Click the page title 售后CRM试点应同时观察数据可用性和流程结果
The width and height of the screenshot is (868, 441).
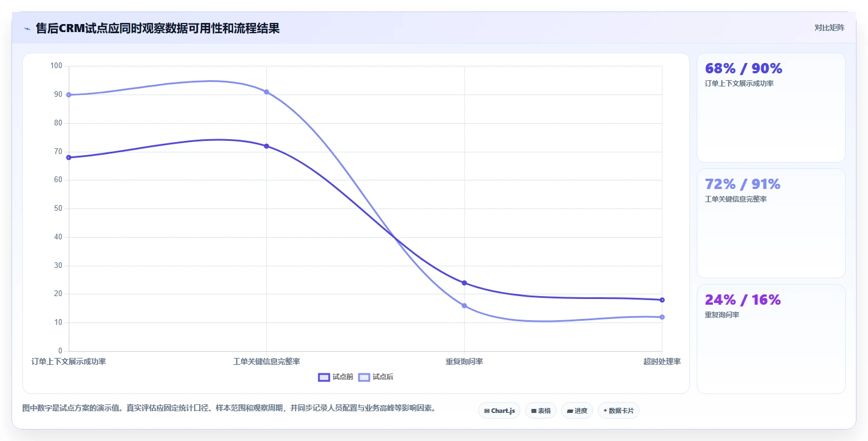click(157, 28)
